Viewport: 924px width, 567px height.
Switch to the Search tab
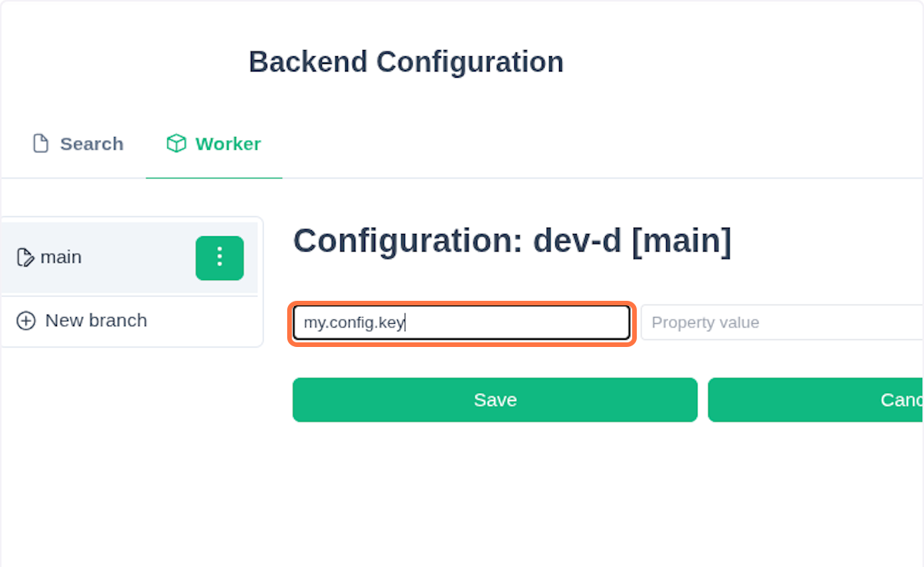pyautogui.click(x=91, y=144)
